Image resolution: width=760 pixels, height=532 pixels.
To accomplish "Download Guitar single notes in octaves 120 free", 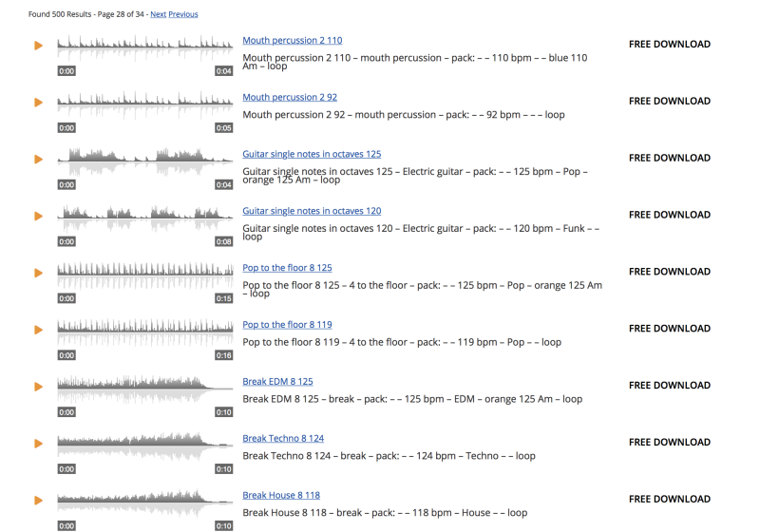I will [x=669, y=215].
